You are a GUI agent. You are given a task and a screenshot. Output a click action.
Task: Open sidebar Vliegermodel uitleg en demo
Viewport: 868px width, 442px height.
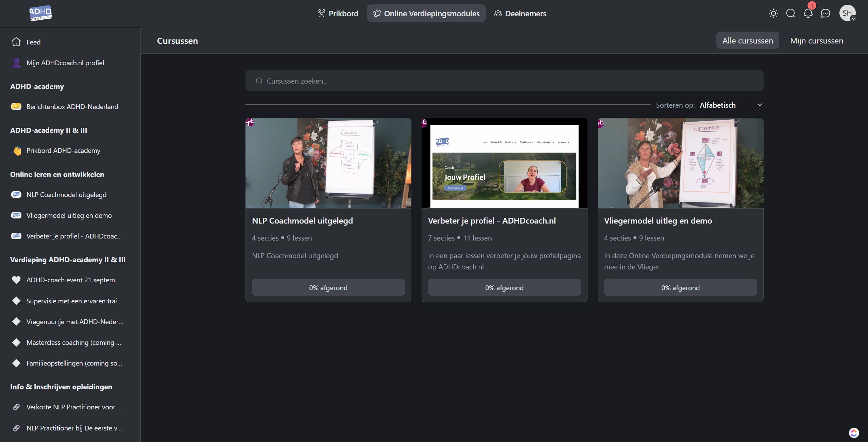coord(69,215)
